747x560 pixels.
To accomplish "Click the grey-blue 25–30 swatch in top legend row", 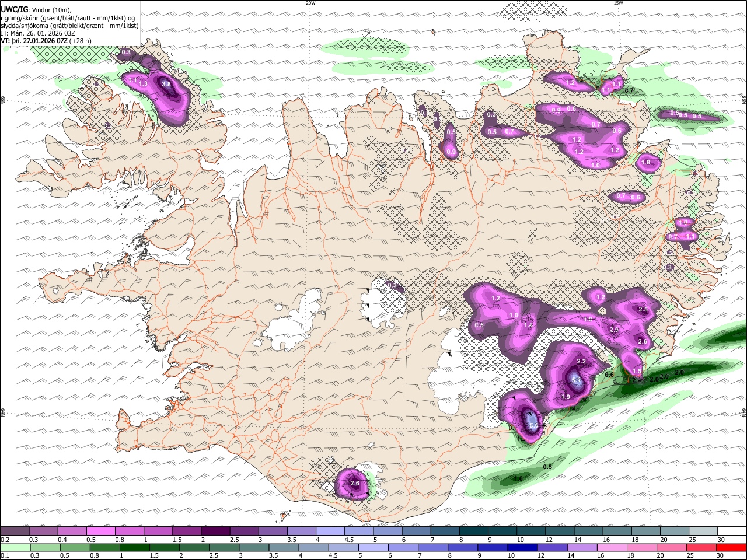I will click(703, 531).
